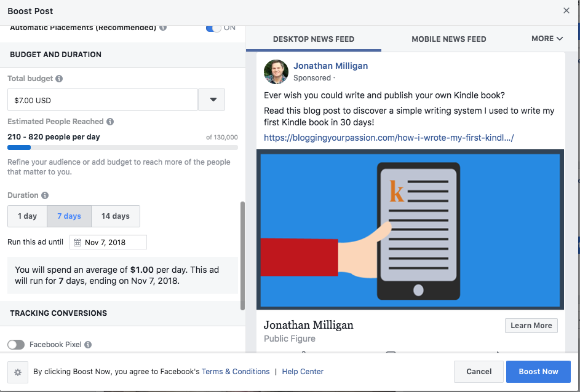Open the total budget dropdown arrow
Viewport: 580px width, 392px height.
pyautogui.click(x=212, y=100)
